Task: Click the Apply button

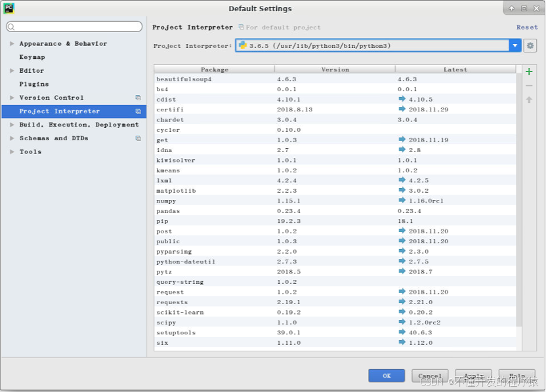Action: tap(474, 376)
